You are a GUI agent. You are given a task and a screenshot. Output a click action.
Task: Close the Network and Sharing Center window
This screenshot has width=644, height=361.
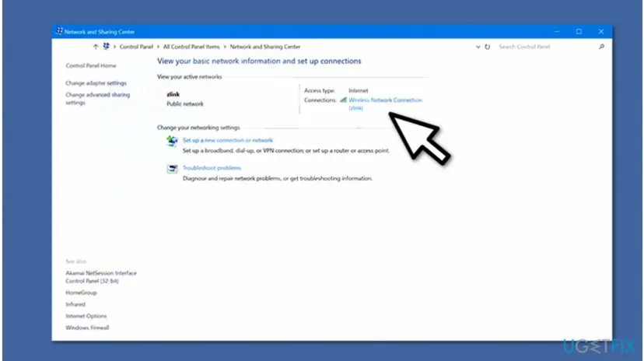(601, 32)
